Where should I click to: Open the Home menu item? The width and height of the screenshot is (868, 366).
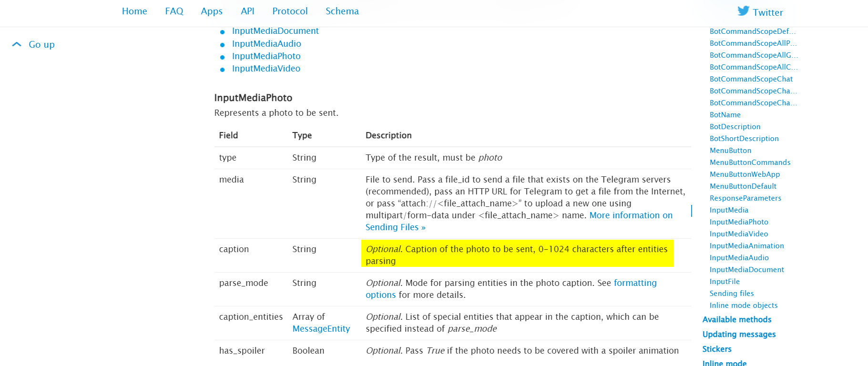[134, 11]
